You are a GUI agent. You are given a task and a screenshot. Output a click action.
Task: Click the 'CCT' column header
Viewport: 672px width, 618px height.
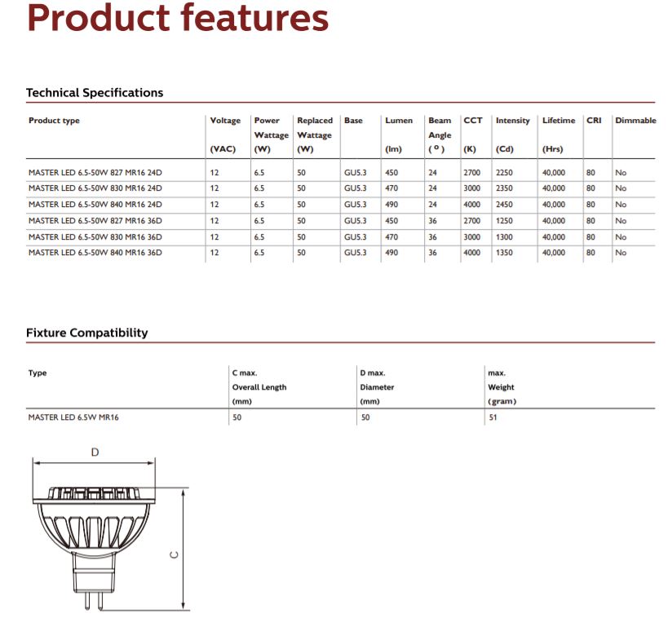pos(473,121)
